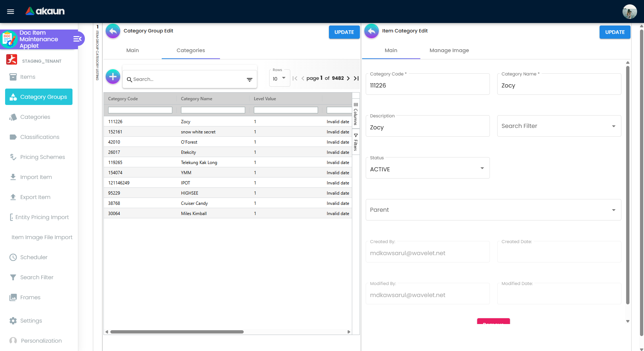
Task: Collapse the Doc Item Maintenance sidebar
Action: (x=77, y=39)
